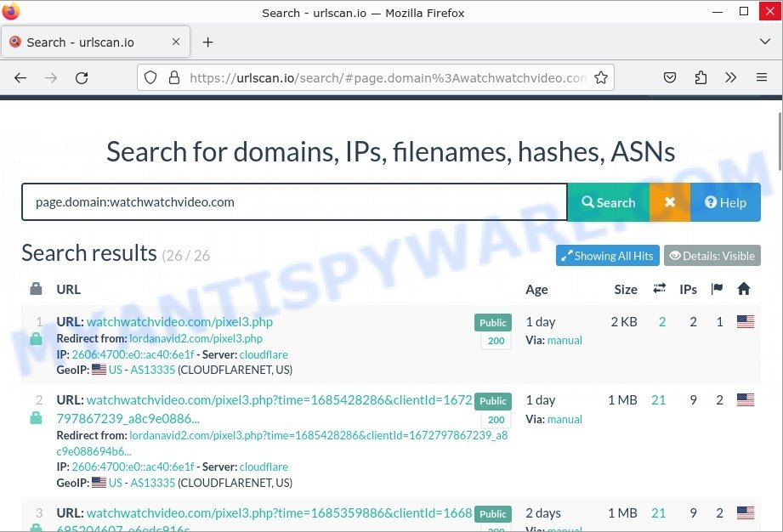The width and height of the screenshot is (783, 532).
Task: Toggle the 'Showing All Hits' button
Action: (607, 256)
